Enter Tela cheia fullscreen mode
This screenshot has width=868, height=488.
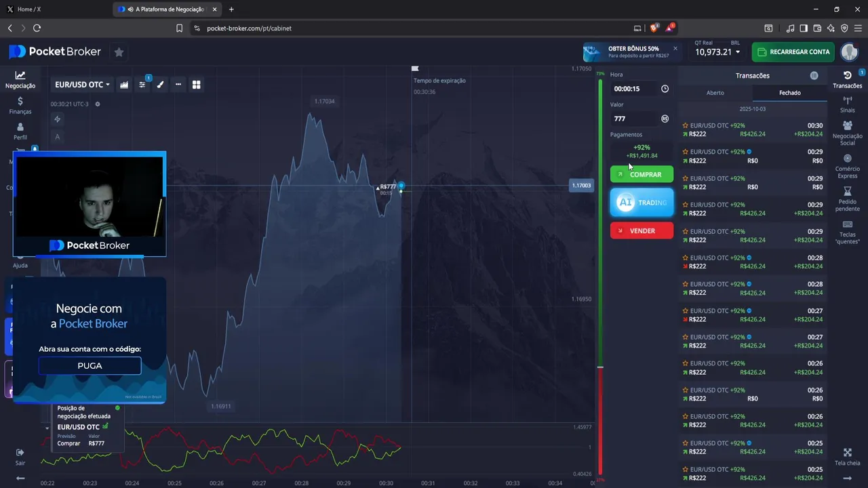[847, 457]
